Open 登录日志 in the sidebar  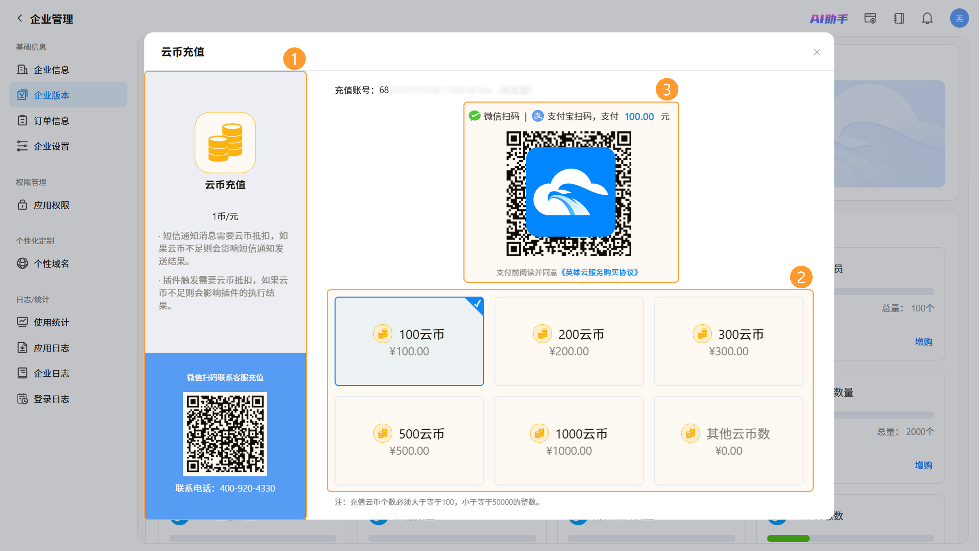tap(68, 398)
